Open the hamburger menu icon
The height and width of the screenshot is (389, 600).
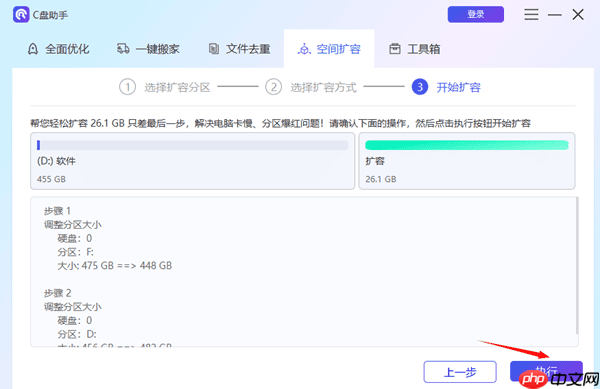(531, 15)
